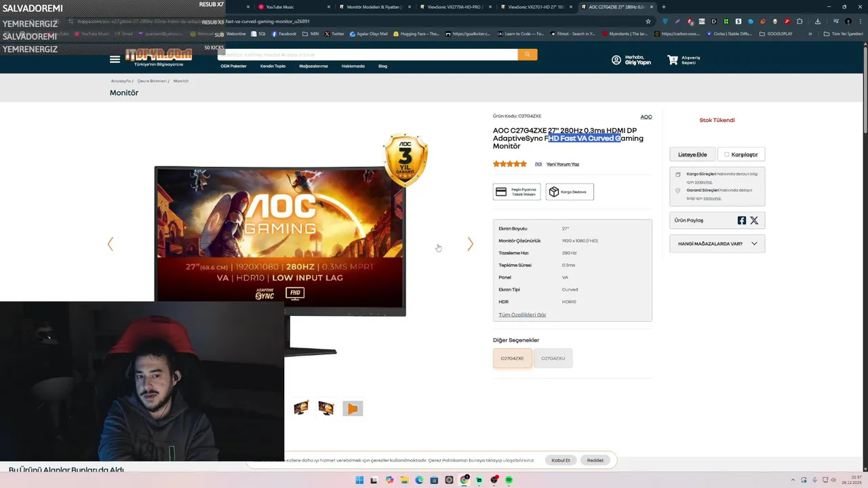Share product on X icon
The width and height of the screenshot is (868, 488).
point(754,220)
